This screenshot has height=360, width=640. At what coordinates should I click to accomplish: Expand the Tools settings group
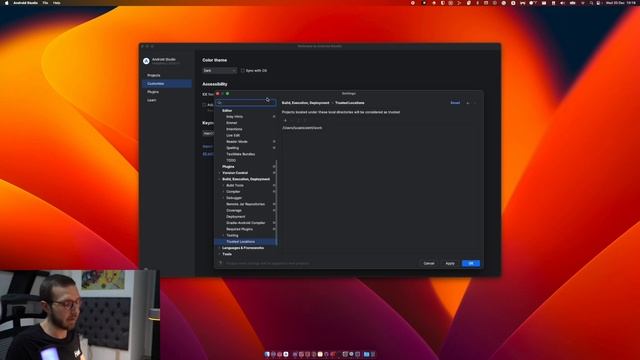coord(219,254)
